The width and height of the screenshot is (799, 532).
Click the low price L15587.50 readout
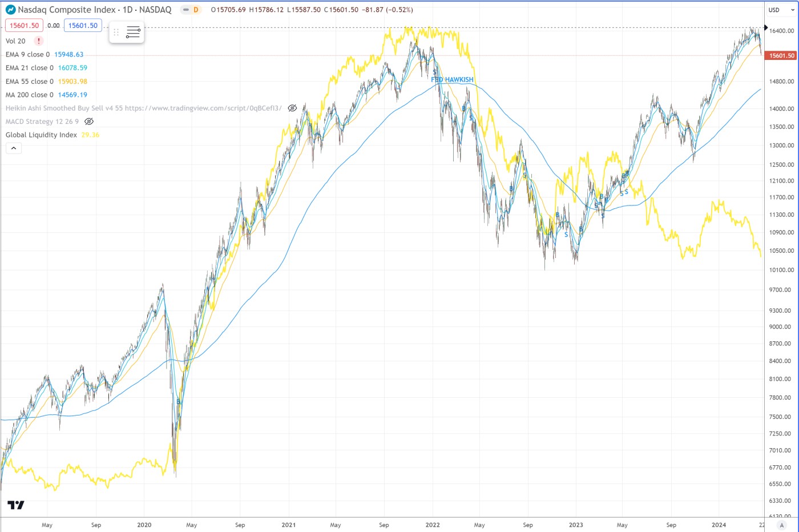pos(304,10)
